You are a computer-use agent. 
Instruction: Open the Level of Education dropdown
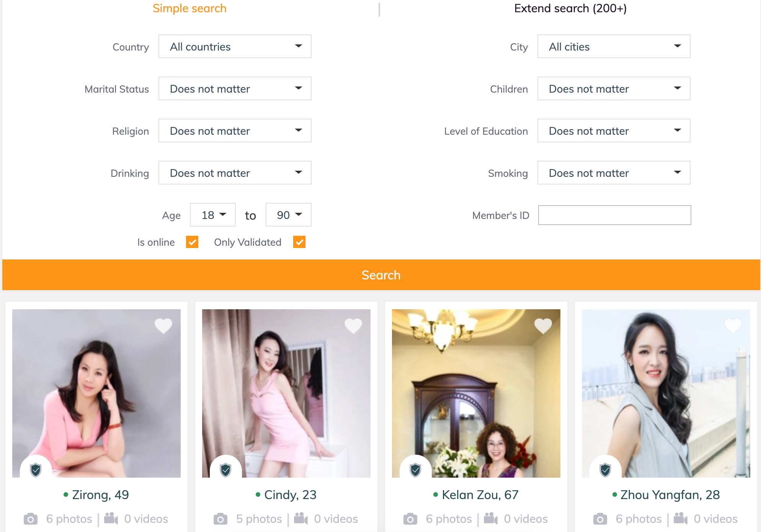(x=614, y=131)
